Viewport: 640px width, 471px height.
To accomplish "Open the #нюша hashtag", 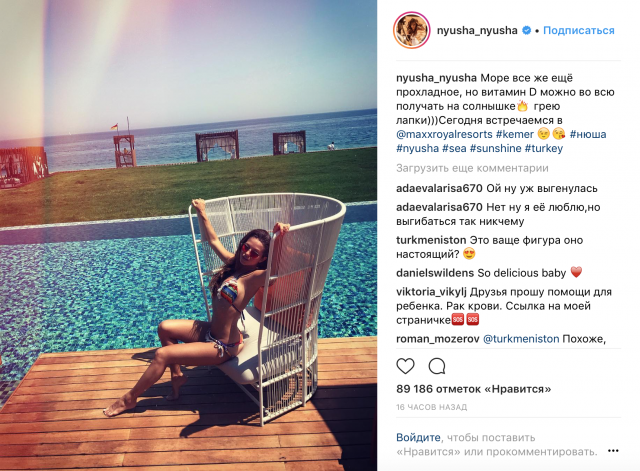I will (x=588, y=134).
